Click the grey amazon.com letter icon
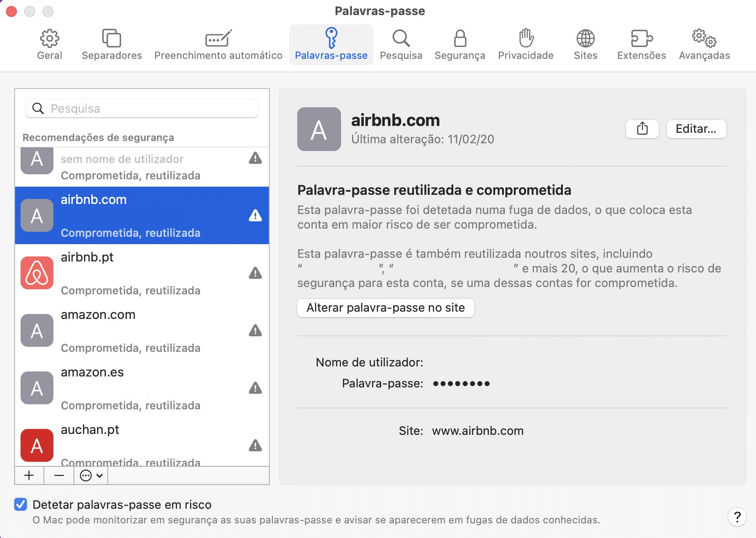 pyautogui.click(x=37, y=330)
